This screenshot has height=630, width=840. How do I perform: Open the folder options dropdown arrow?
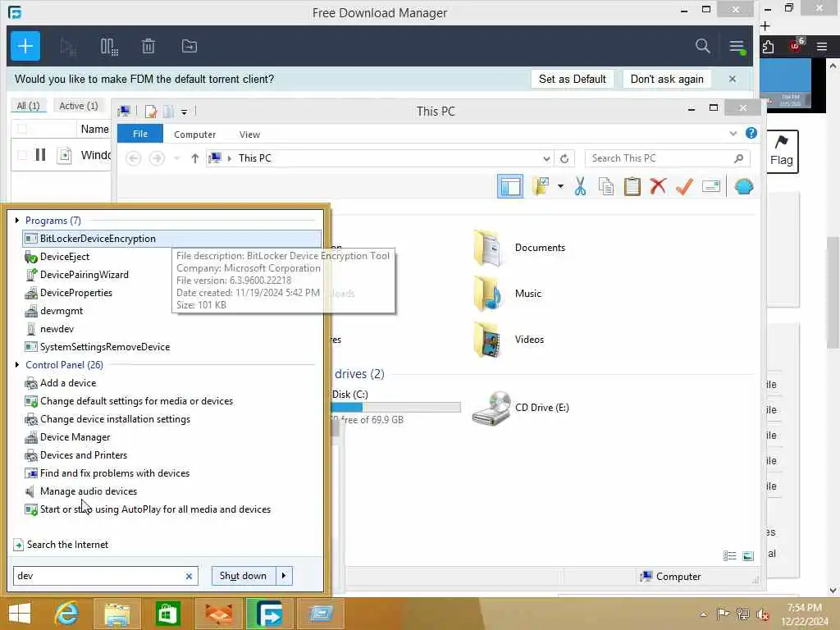tap(560, 186)
